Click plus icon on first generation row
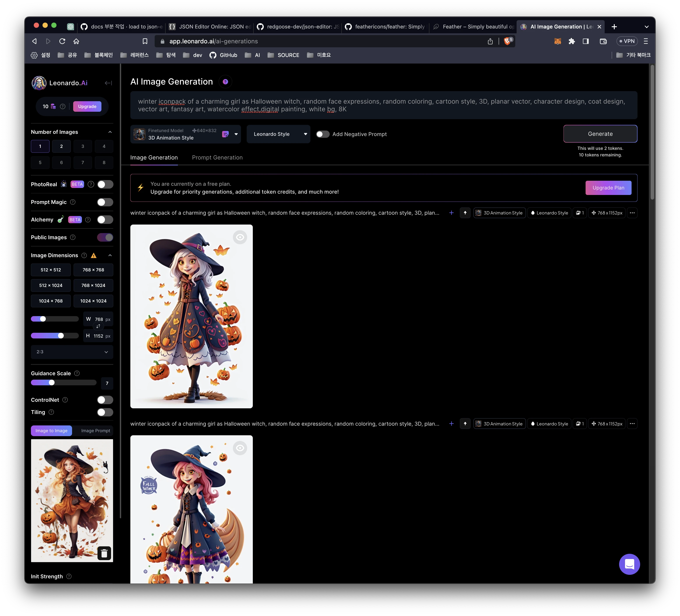Image resolution: width=680 pixels, height=616 pixels. point(451,213)
